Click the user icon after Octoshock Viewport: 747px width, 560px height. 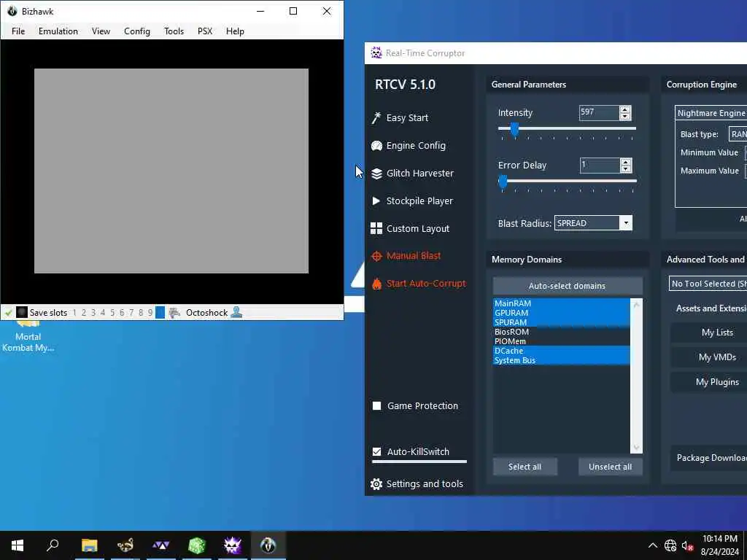236,312
